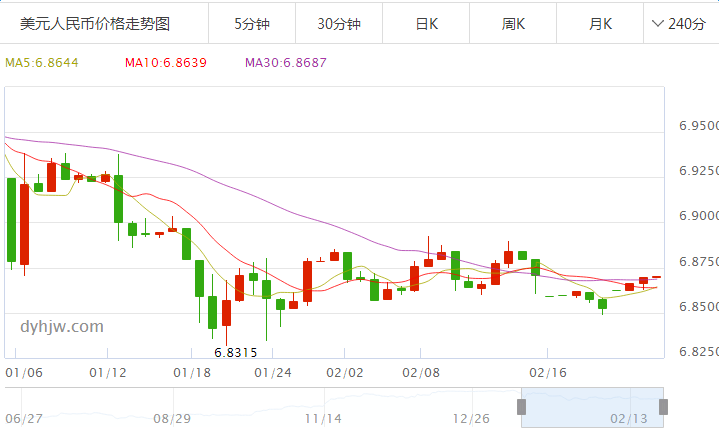
Task: Click the 12/26 navigator date label
Action: [471, 418]
